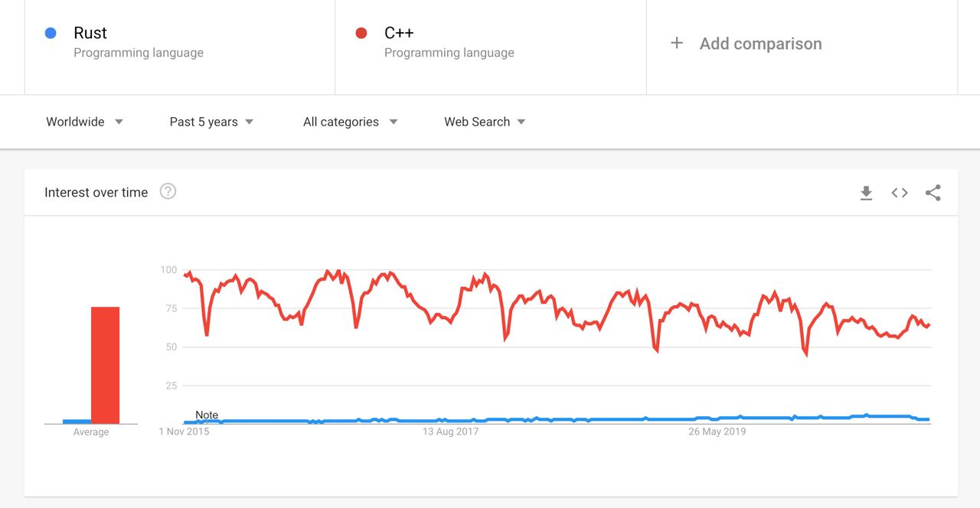
Task: Edit the C++ search term
Action: pyautogui.click(x=399, y=33)
